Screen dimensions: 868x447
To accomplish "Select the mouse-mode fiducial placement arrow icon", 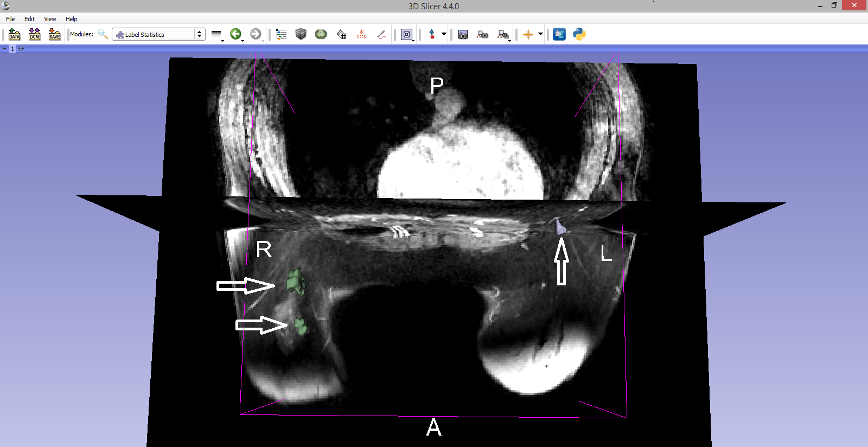I will point(432,34).
